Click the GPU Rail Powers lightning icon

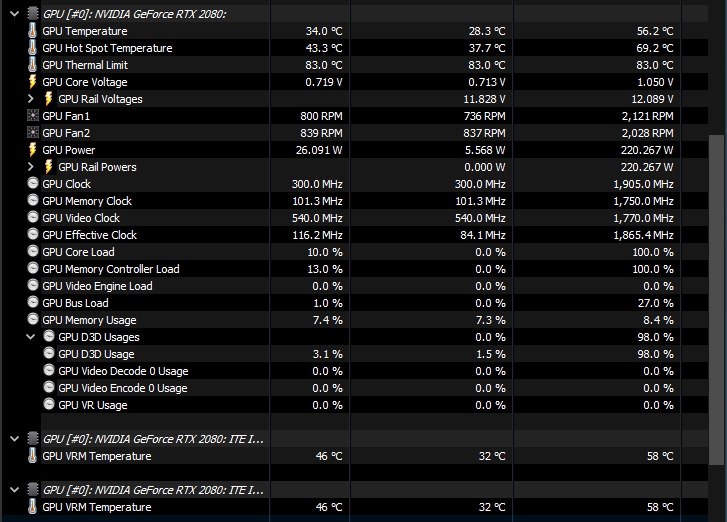coord(48,167)
